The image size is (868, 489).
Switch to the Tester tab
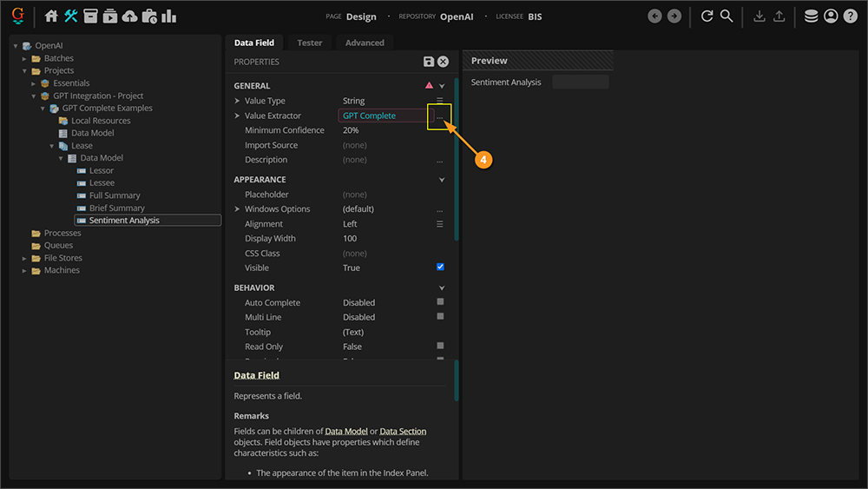tap(309, 43)
